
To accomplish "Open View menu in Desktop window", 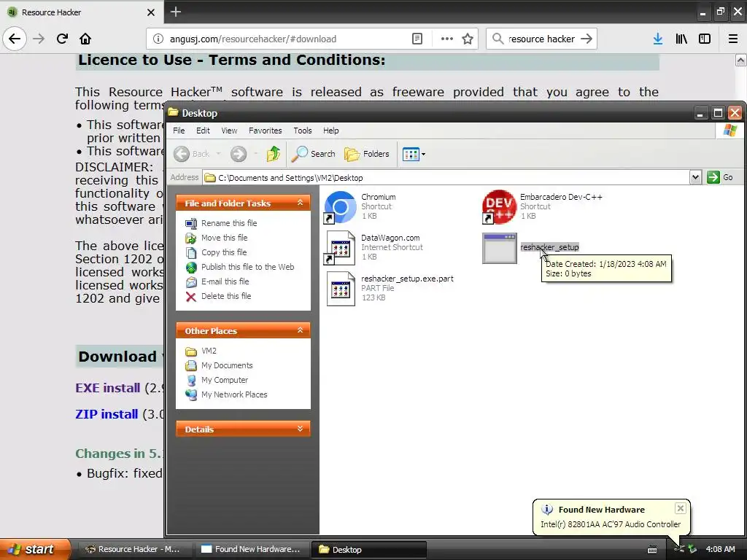I will 229,131.
